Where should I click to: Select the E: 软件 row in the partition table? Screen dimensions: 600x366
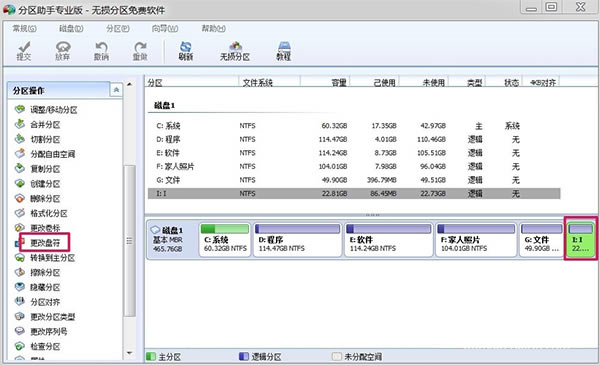(354, 153)
